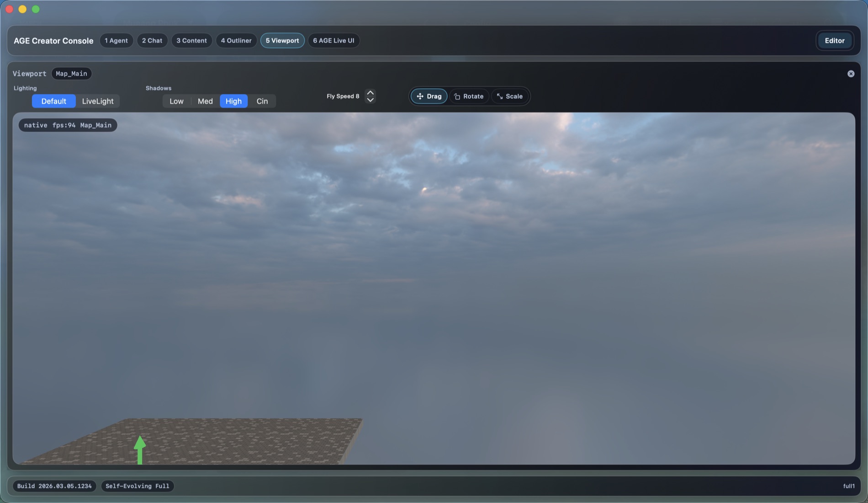Image resolution: width=868 pixels, height=503 pixels.
Task: Open the 5 Viewport tab
Action: [282, 40]
